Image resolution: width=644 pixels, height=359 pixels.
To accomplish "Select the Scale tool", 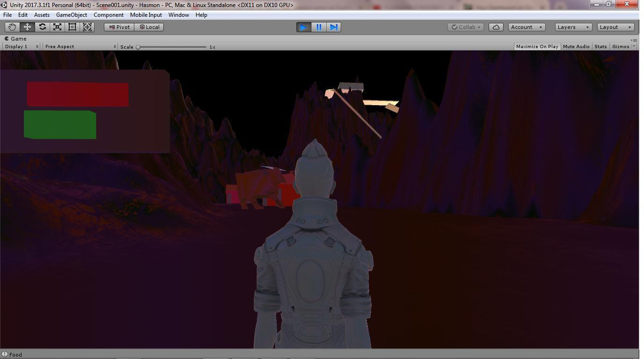I will (57, 27).
